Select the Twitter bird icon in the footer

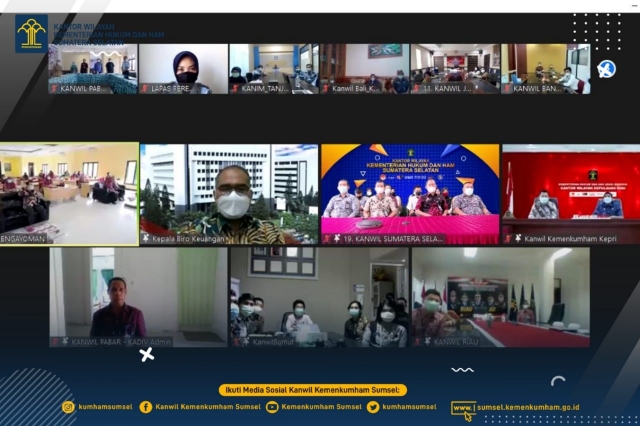click(x=373, y=407)
